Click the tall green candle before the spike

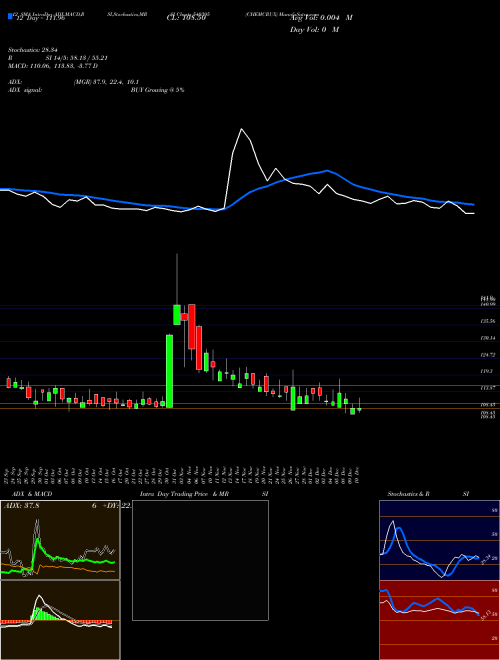pos(169,371)
